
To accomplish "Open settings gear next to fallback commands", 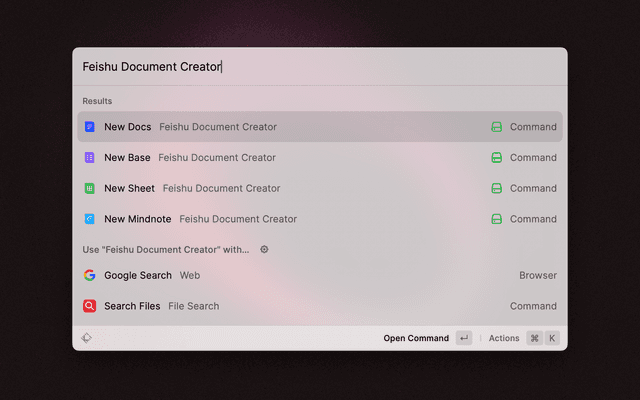I will 264,250.
